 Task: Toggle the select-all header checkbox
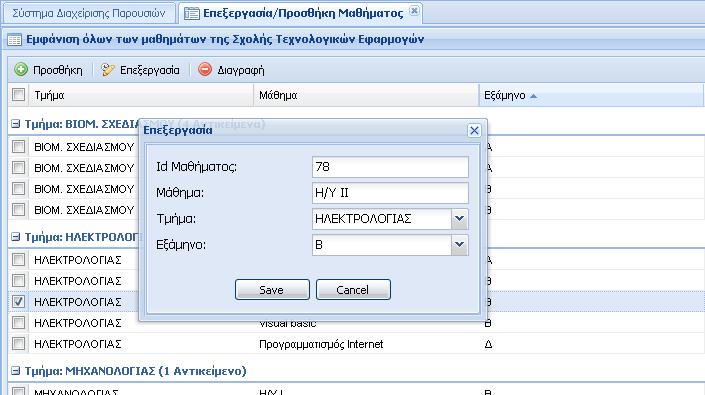[x=18, y=95]
